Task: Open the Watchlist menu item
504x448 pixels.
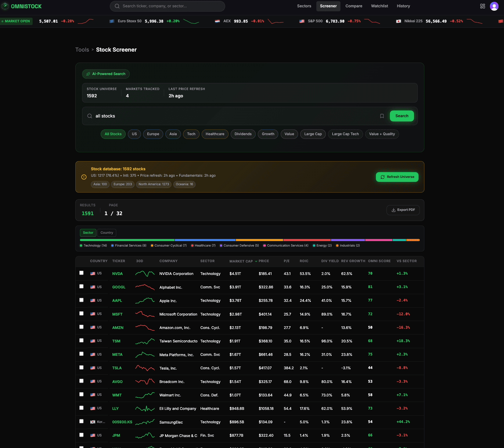Action: 379,6
